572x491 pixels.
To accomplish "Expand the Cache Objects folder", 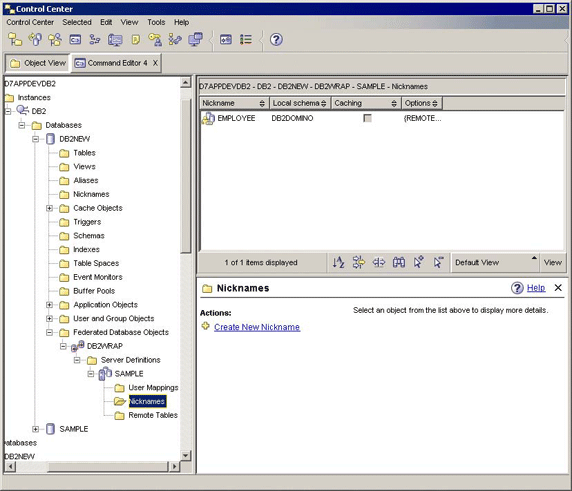I will 49,208.
